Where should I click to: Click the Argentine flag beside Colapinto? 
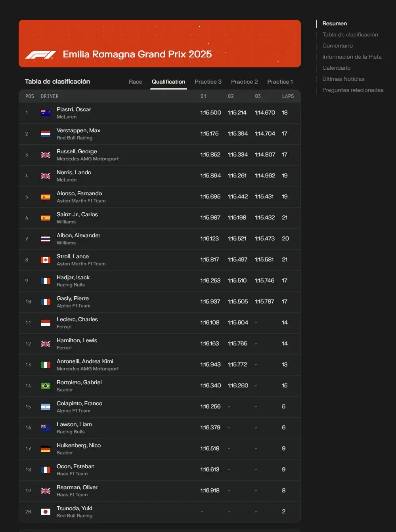[46, 407]
